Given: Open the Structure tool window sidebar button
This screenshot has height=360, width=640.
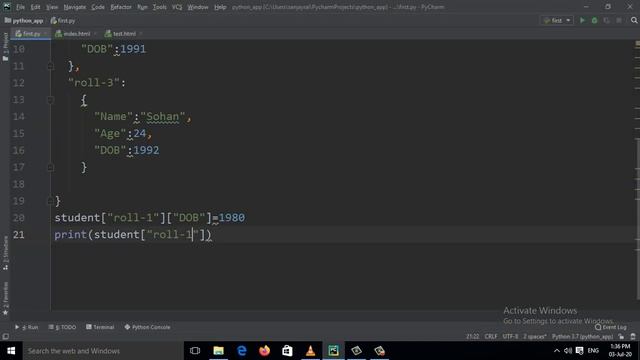Looking at the screenshot, I should coord(5,253).
